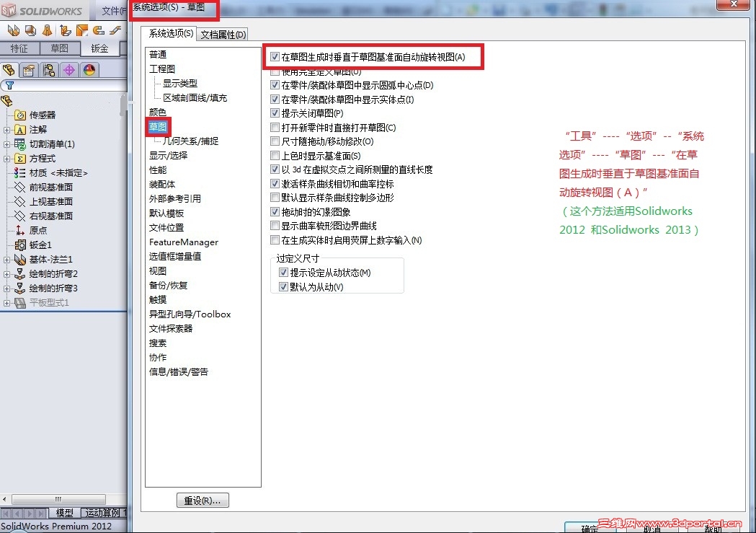Select the Lofted Bend toolbar icon
Image resolution: width=756 pixels, height=533 pixels.
click(46, 30)
